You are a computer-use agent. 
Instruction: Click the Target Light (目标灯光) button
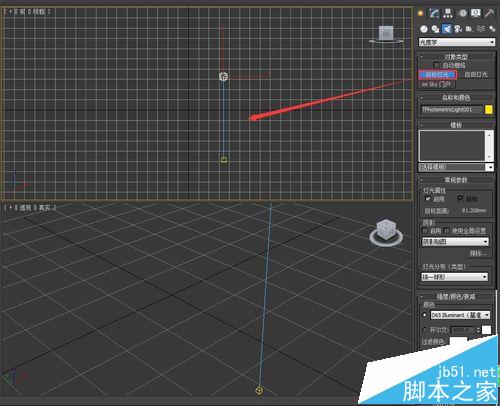438,75
